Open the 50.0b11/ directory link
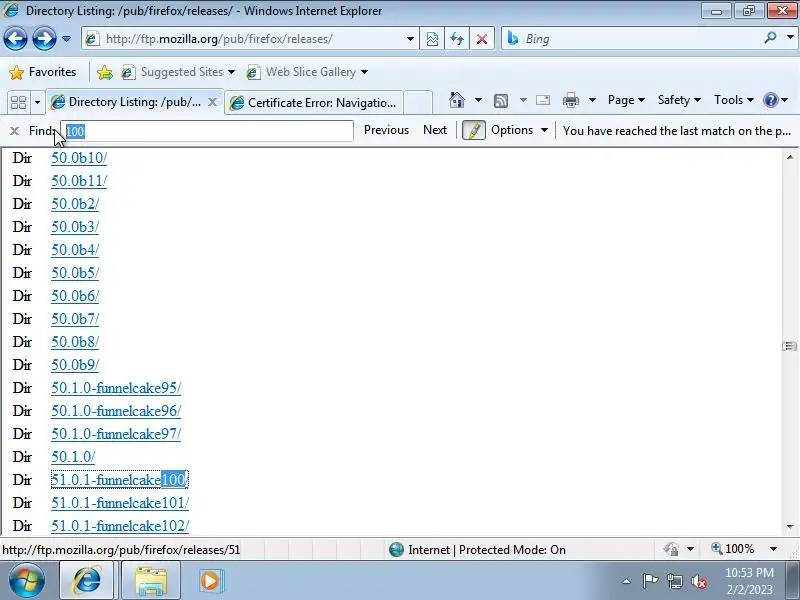This screenshot has width=800, height=600. coord(79,181)
